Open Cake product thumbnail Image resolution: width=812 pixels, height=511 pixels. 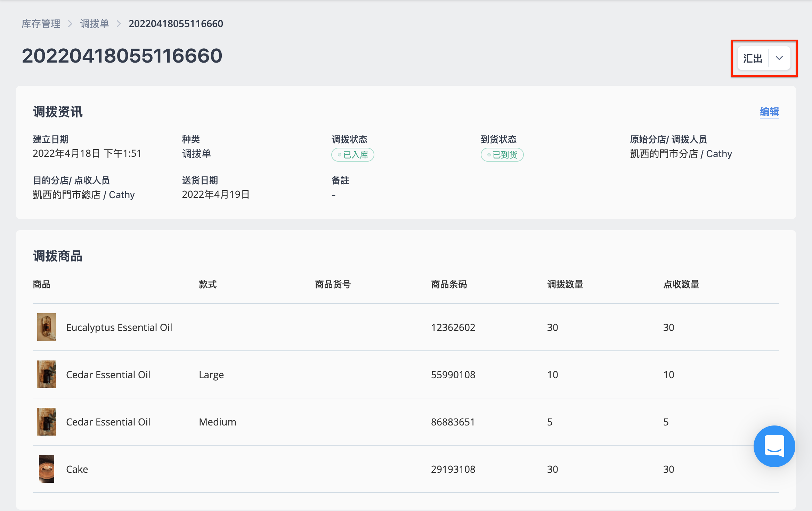[47, 469]
